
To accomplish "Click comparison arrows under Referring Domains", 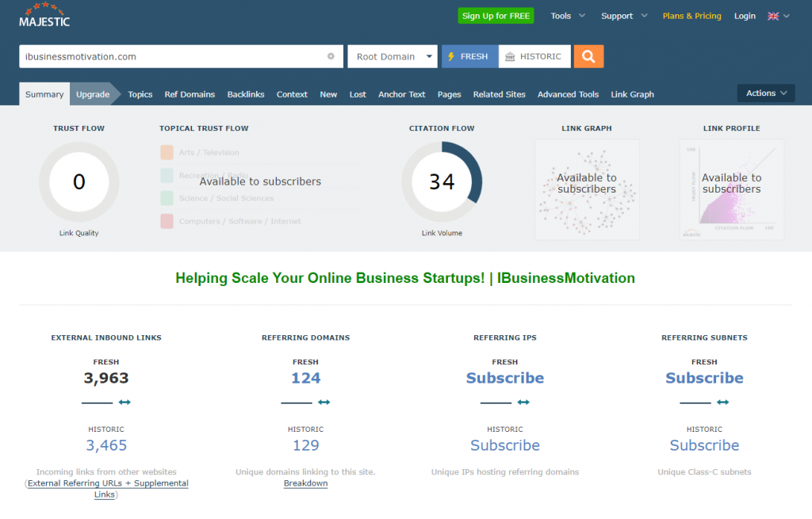I will click(x=324, y=402).
